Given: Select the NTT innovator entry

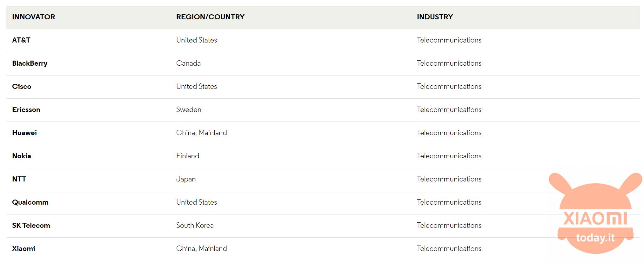Looking at the screenshot, I should point(19,179).
